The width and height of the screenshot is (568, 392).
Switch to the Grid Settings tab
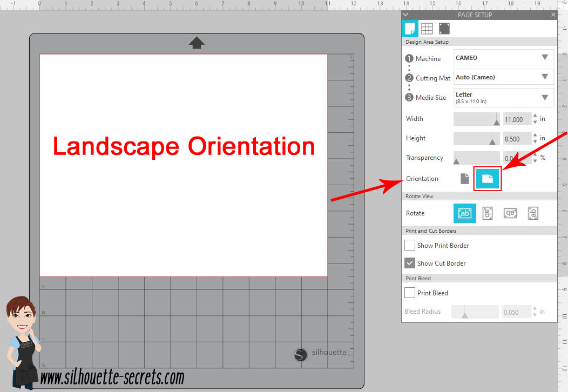click(427, 29)
